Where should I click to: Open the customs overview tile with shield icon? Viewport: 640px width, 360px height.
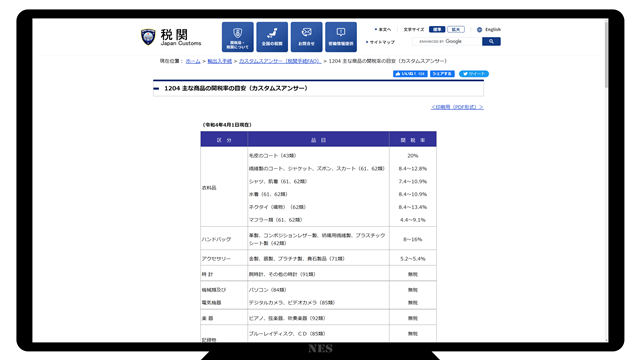click(x=238, y=37)
